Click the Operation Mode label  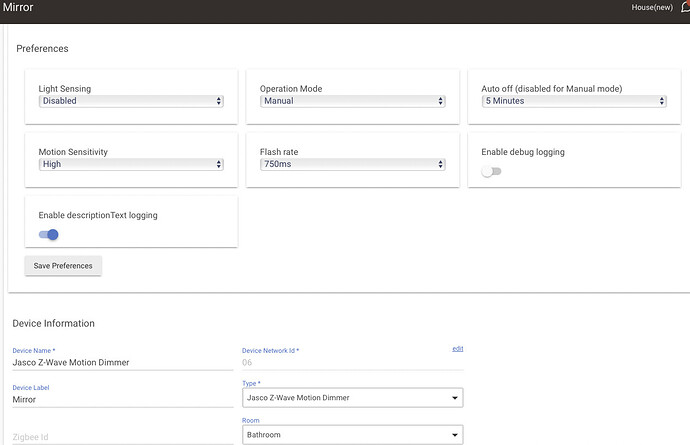coord(291,88)
